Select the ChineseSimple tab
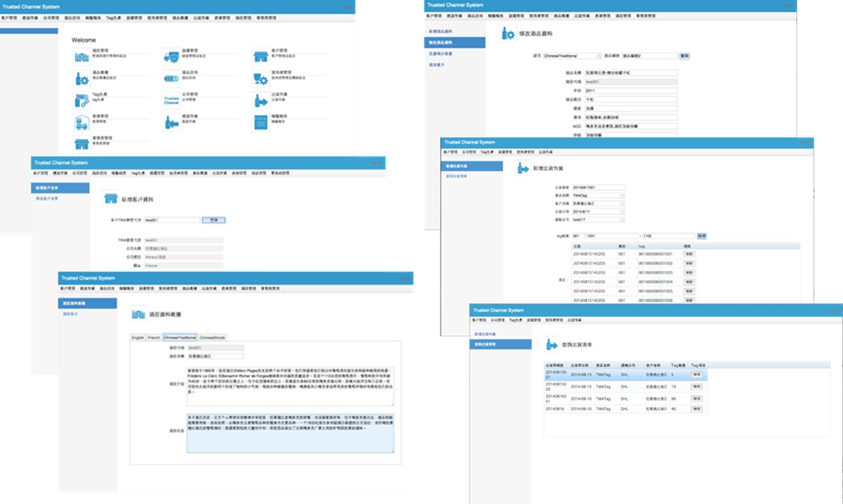The image size is (843, 504). point(213,337)
